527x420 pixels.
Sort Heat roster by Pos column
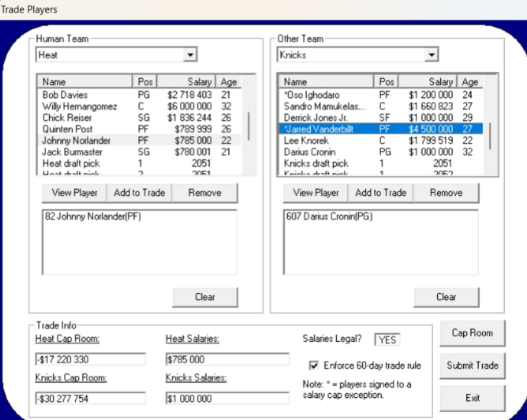(x=145, y=82)
